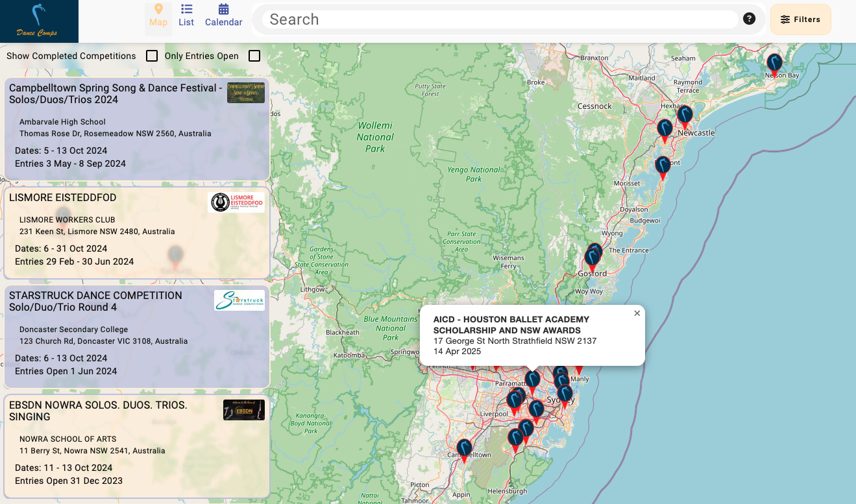Screen dimensions: 856x504
Task: Focus the Search input field
Action: [500, 19]
